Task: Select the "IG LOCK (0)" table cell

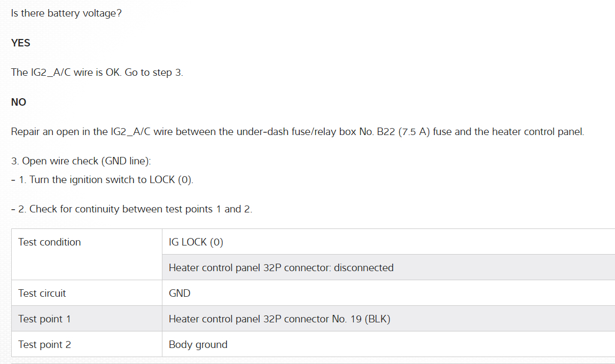Action: pos(196,242)
